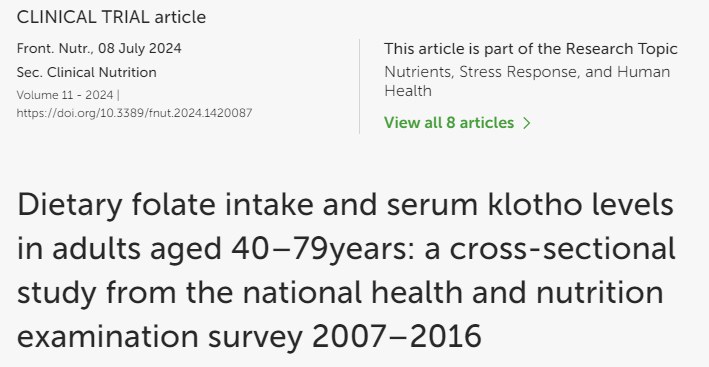Open the View all 8 articles link
Image resolution: width=709 pixels, height=367 pixels.
(457, 123)
